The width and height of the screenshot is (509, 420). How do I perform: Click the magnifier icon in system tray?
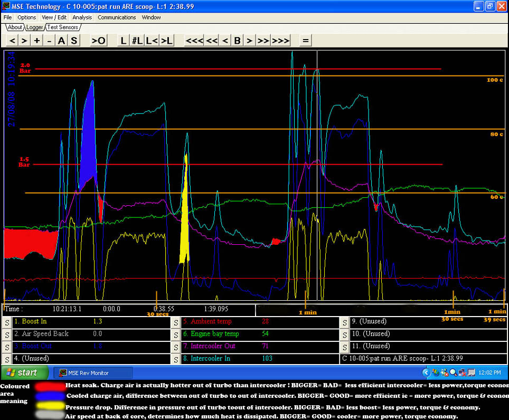click(453, 373)
